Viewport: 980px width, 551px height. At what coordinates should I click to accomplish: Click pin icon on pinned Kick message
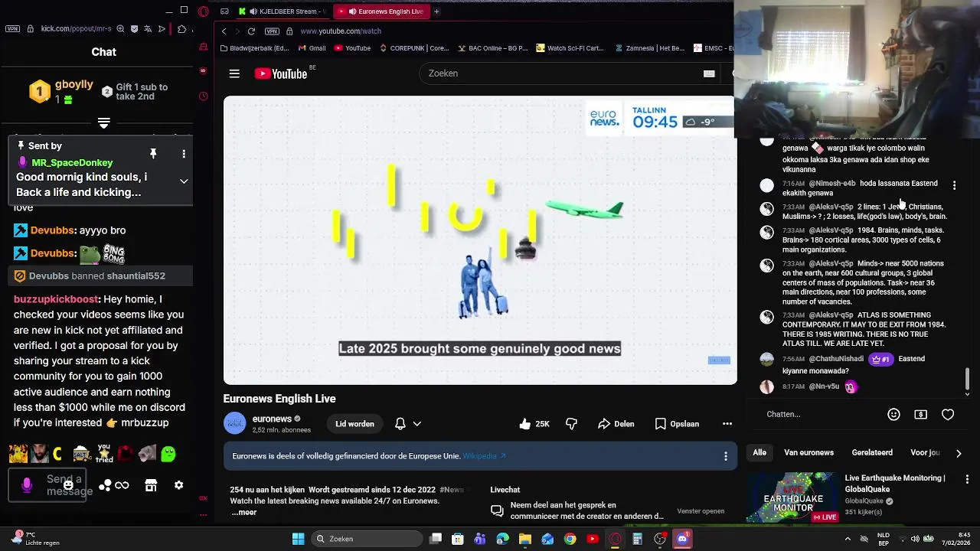tap(153, 154)
